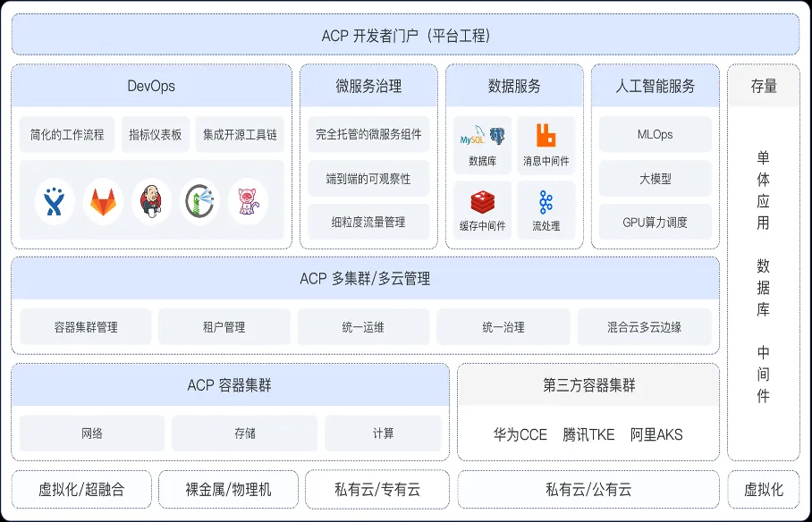Click the 指标仪表板 box
812x522 pixels.
[155, 135]
